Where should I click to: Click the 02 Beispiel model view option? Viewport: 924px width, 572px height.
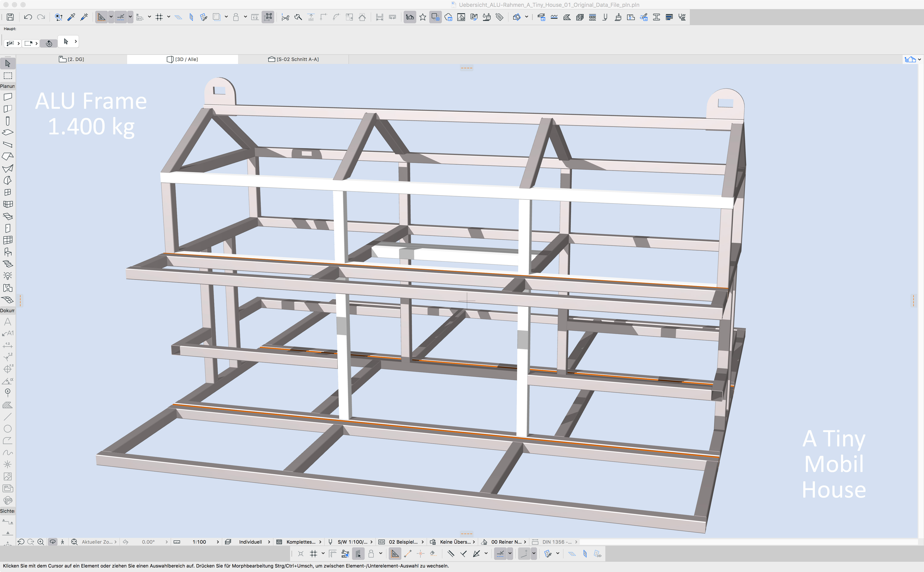coord(403,542)
